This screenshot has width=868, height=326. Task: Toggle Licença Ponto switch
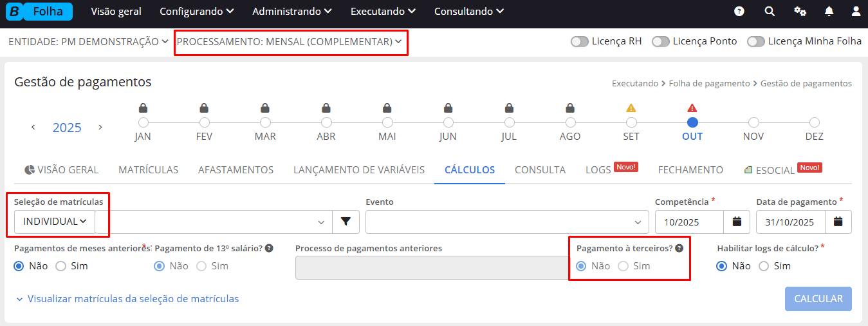[661, 41]
